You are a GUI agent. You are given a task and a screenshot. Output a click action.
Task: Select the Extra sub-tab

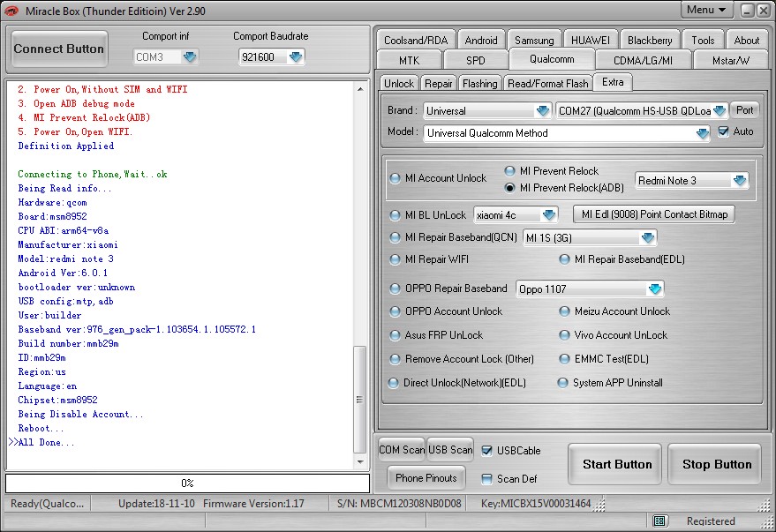click(x=613, y=82)
